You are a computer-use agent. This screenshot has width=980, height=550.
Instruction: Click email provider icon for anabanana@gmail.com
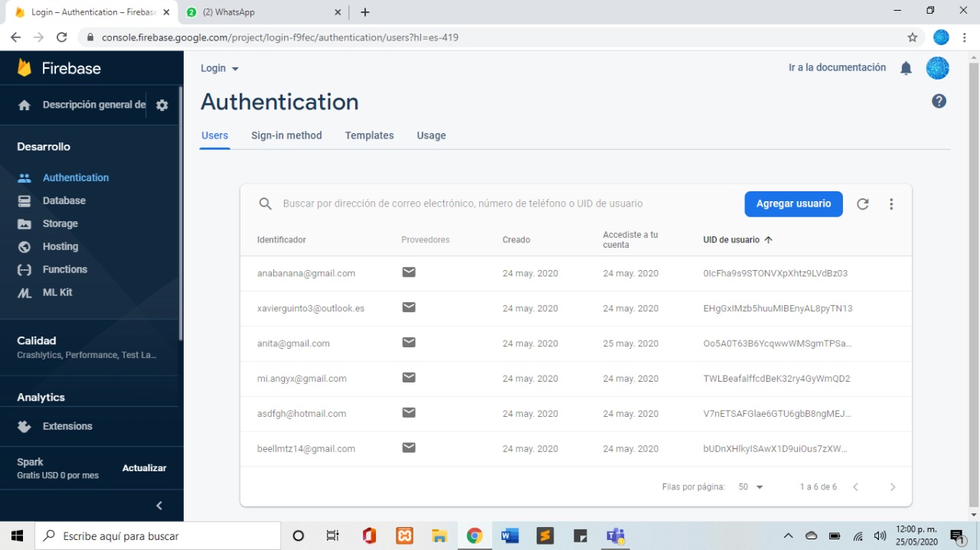(409, 272)
